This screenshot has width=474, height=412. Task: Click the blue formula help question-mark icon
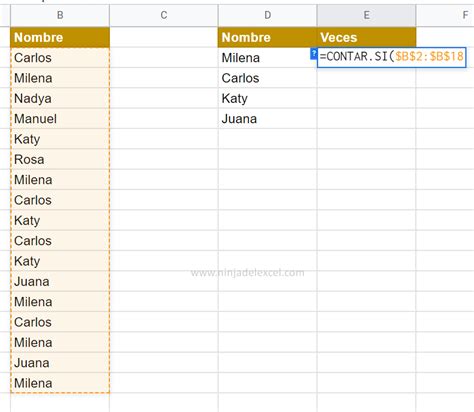pyautogui.click(x=313, y=54)
